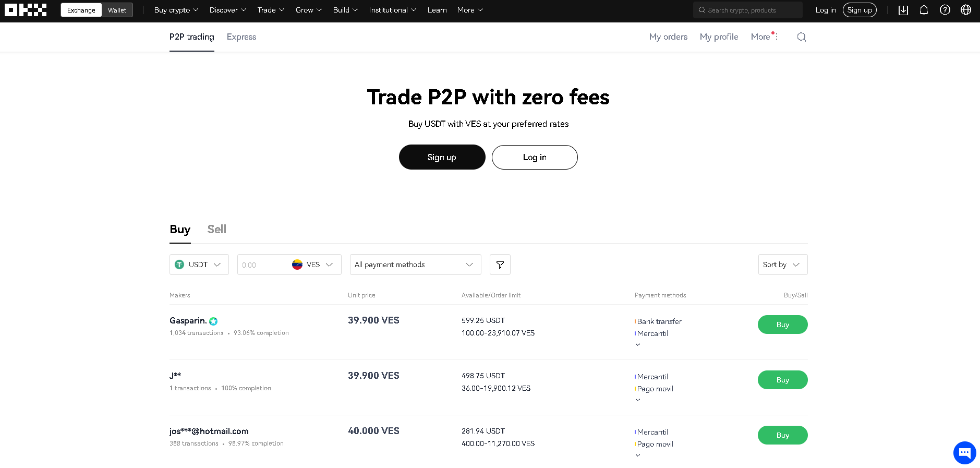Open the Express tab
The height and width of the screenshot is (468, 980).
241,37
